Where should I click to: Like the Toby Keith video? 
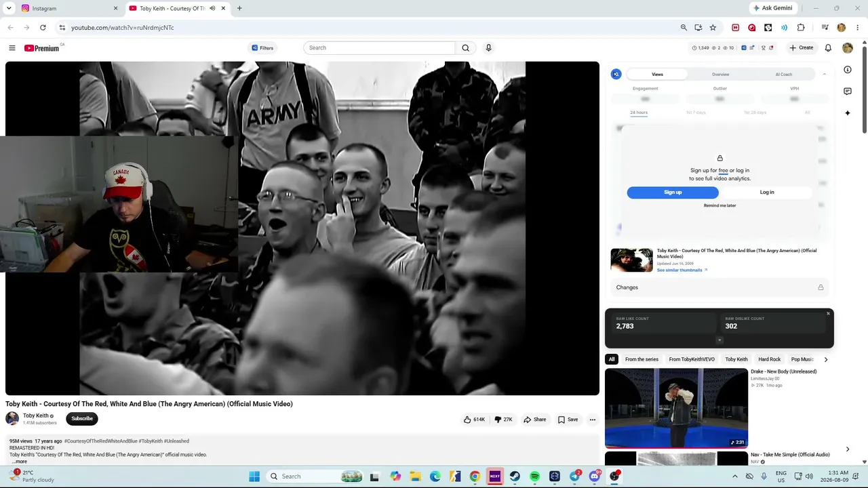[475, 420]
